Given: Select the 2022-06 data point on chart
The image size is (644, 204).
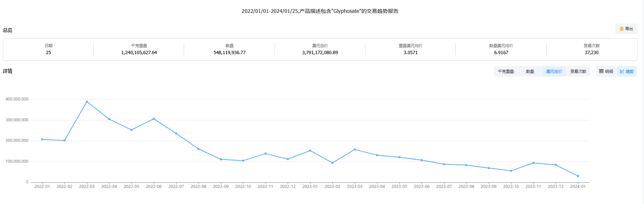Looking at the screenshot, I should 154,119.
